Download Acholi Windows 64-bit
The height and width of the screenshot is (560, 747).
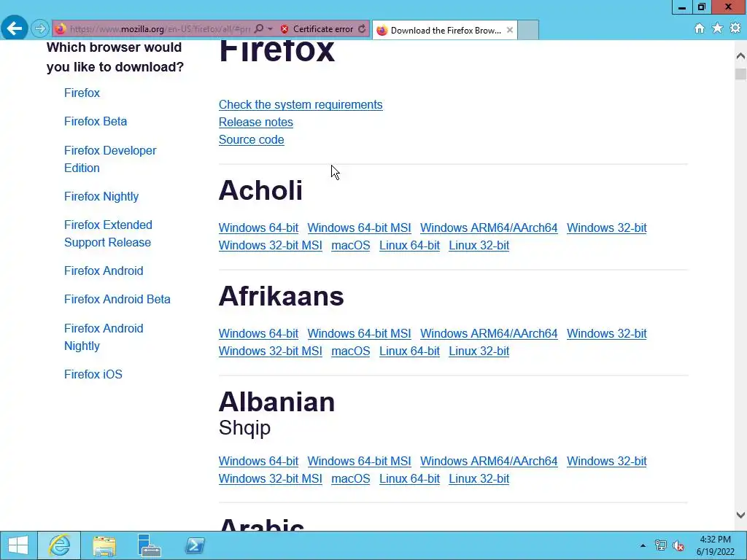(x=258, y=228)
